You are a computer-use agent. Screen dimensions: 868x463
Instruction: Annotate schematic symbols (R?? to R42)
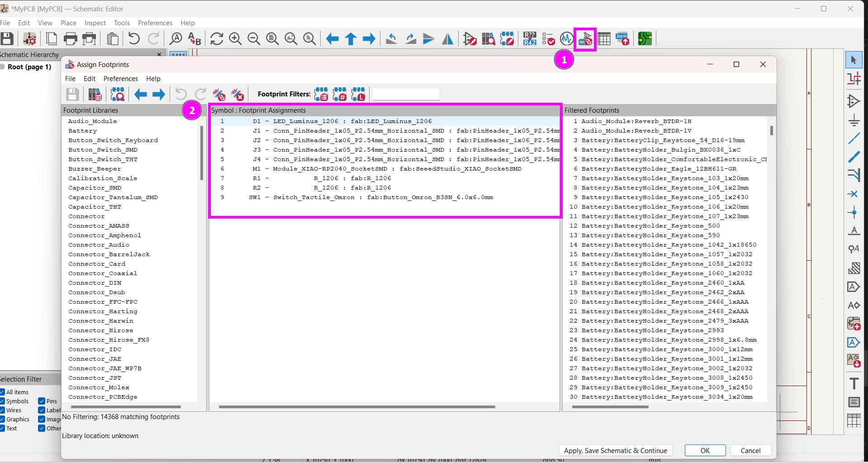pos(530,39)
